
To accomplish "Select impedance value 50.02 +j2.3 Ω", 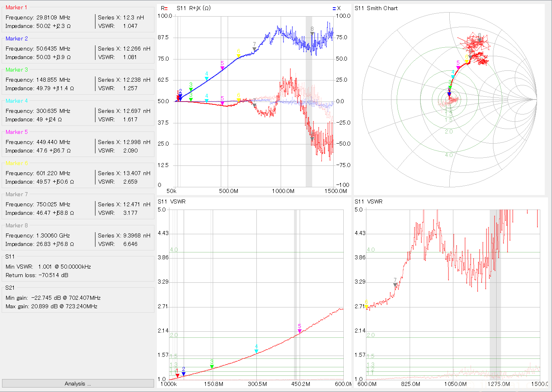I will (x=53, y=26).
